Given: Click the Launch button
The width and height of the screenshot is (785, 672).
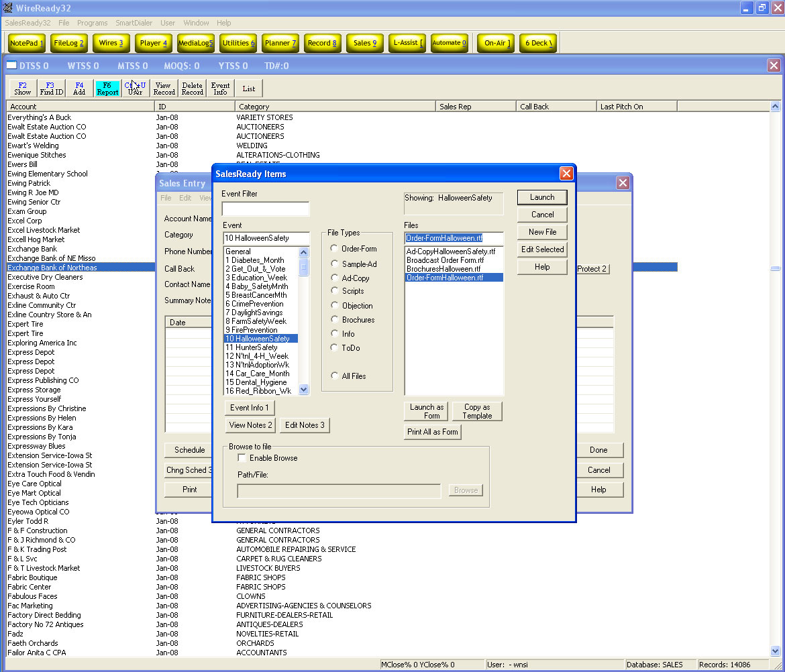Looking at the screenshot, I should 542,197.
